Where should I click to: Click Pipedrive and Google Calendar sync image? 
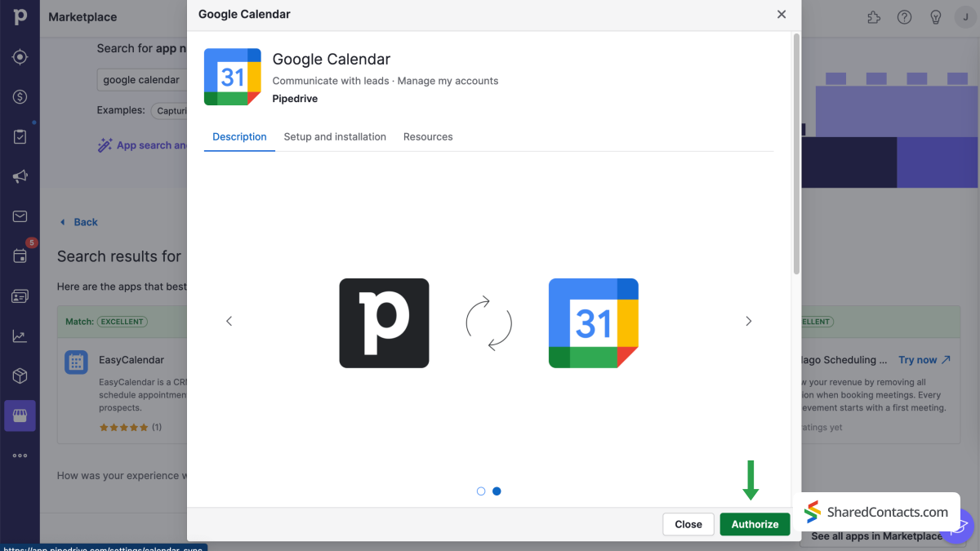(488, 323)
